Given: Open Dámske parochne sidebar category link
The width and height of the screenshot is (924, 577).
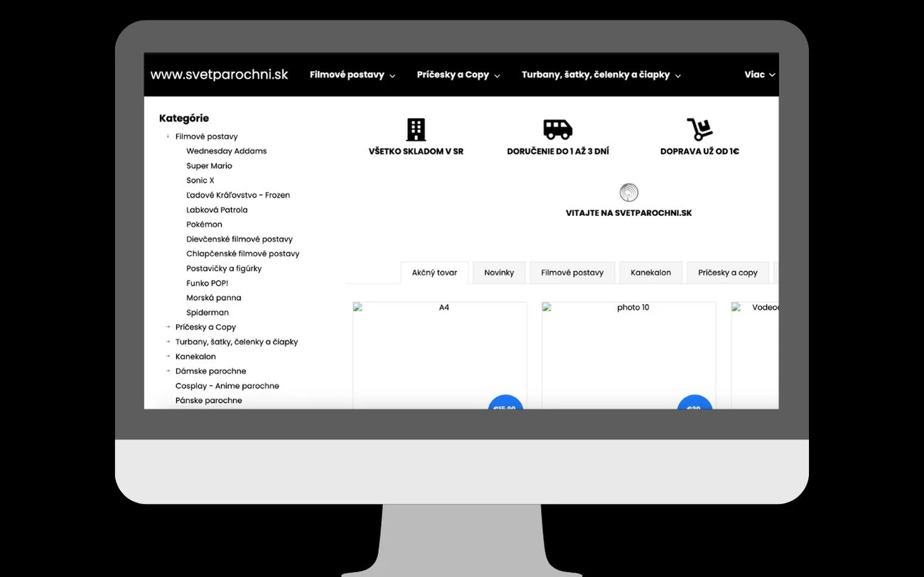Looking at the screenshot, I should 211,371.
